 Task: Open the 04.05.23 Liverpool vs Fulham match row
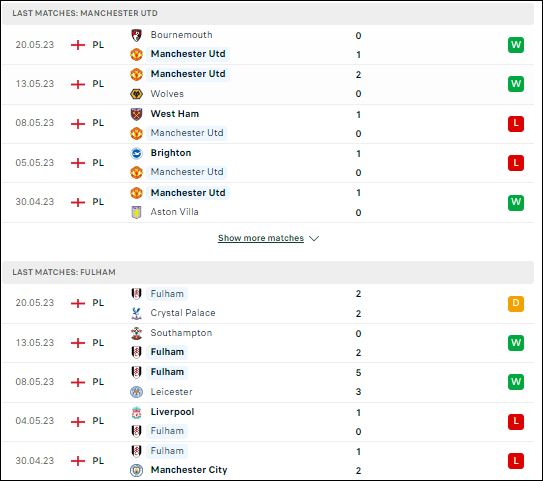click(x=268, y=422)
